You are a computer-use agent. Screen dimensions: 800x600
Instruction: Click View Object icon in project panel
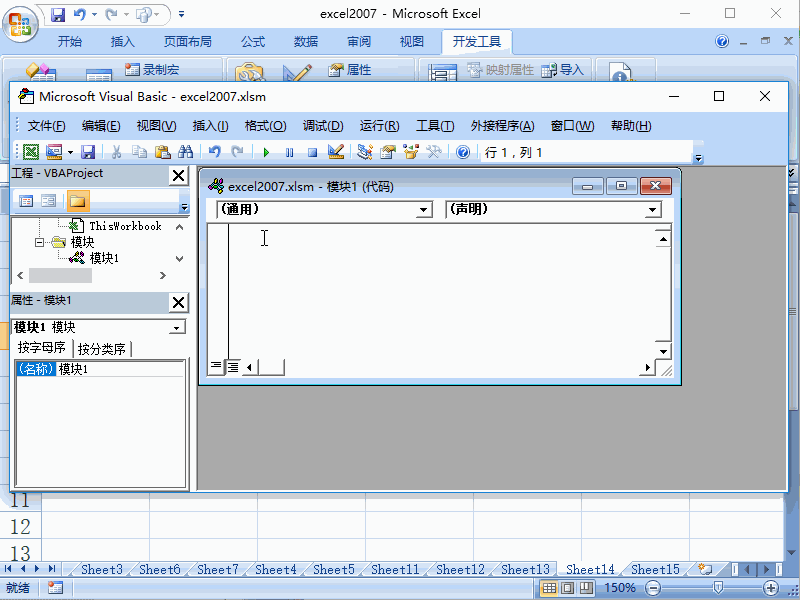pos(48,201)
